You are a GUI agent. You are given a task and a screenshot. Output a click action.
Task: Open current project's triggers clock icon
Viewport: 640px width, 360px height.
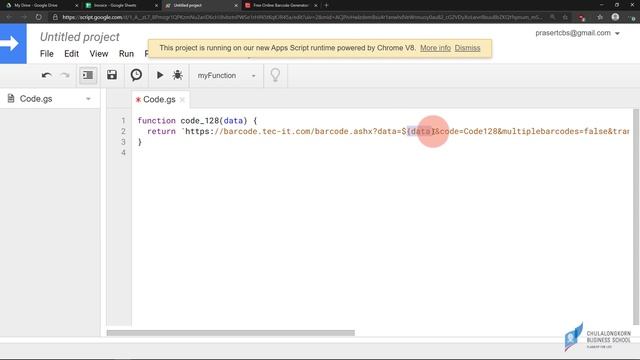point(136,75)
